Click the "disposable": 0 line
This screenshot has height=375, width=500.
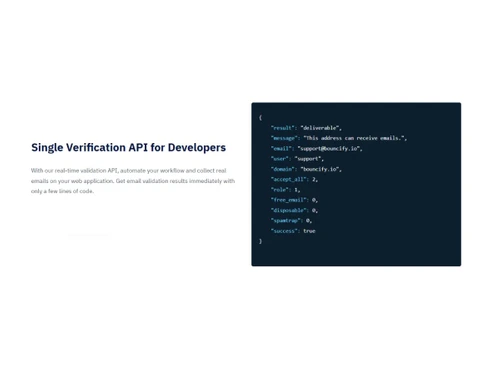point(294,210)
